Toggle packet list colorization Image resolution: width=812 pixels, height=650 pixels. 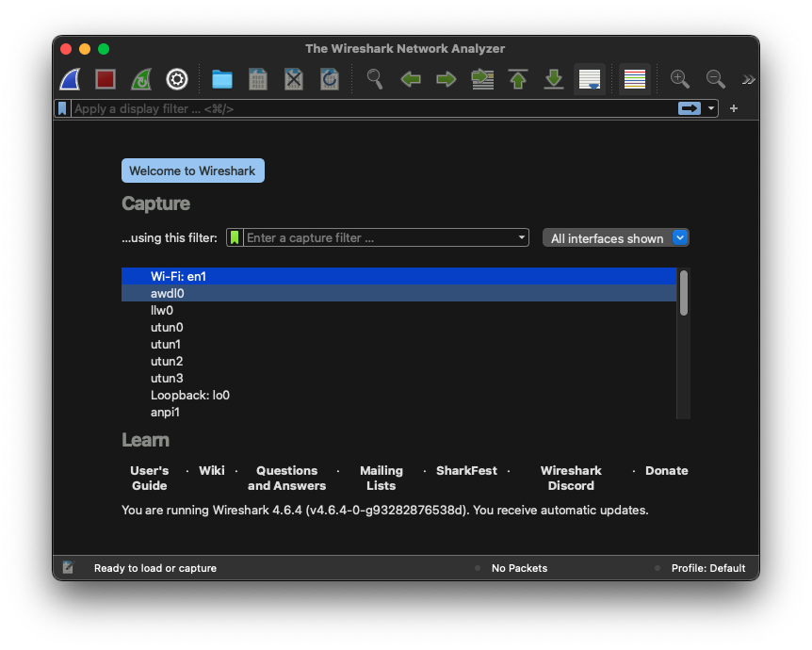[x=635, y=79]
